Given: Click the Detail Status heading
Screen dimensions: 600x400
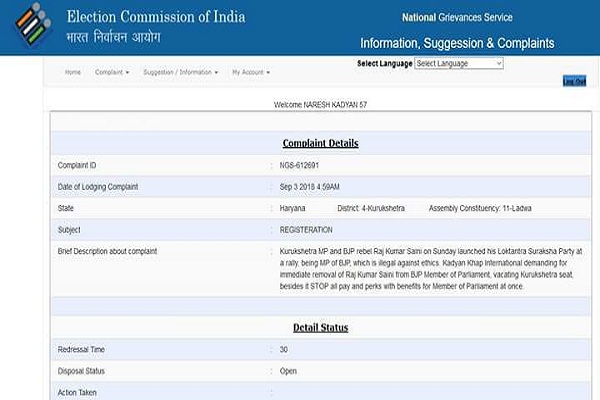Looking at the screenshot, I should [x=320, y=328].
